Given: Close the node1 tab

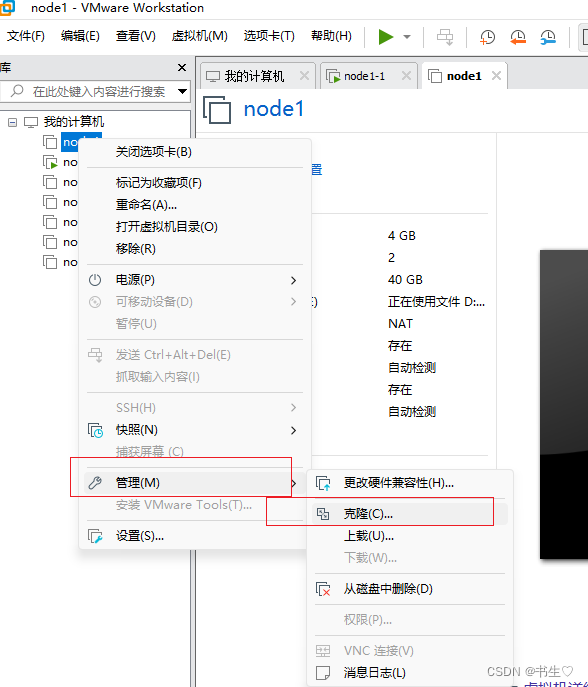Looking at the screenshot, I should [x=496, y=76].
